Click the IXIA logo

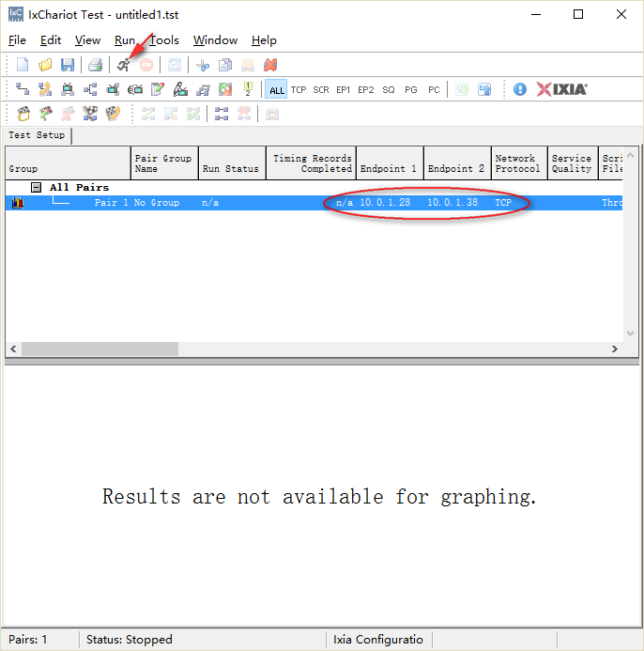pyautogui.click(x=561, y=89)
